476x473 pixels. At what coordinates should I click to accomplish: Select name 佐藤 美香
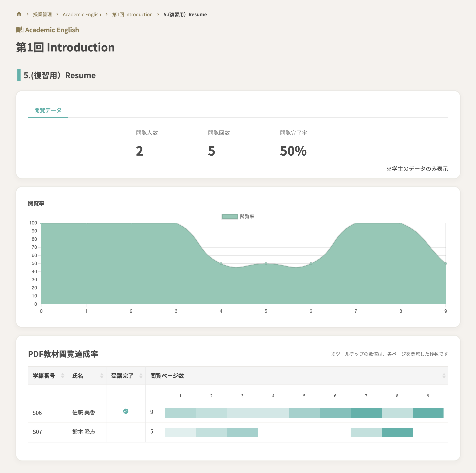pos(84,412)
